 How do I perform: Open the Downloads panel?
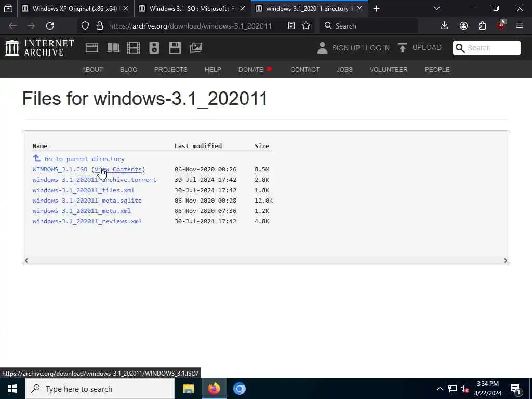coord(445,26)
